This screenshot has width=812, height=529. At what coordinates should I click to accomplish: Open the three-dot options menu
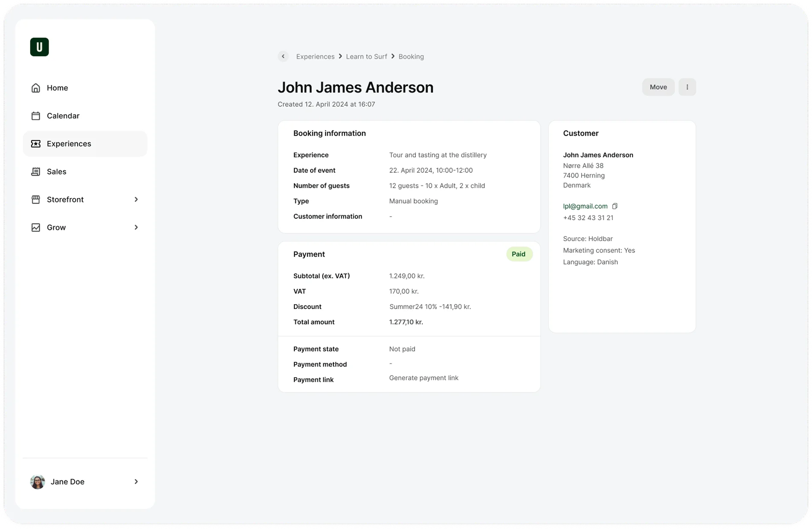point(687,87)
